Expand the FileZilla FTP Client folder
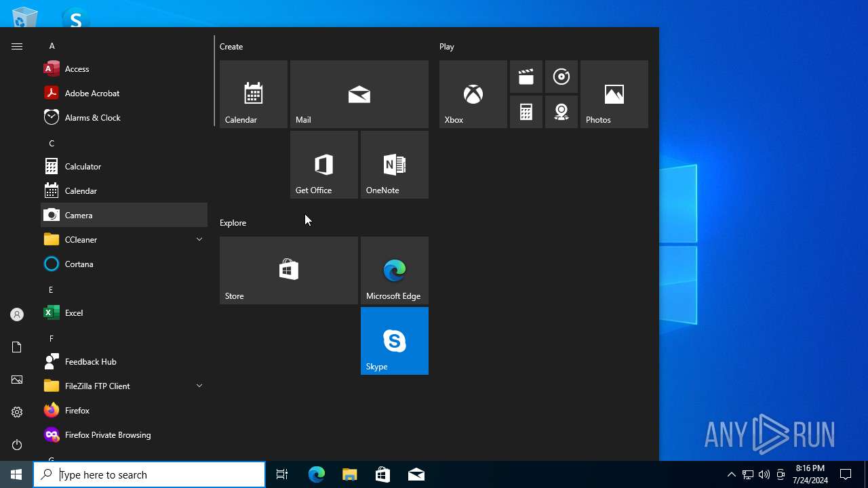868x488 pixels. (x=124, y=386)
